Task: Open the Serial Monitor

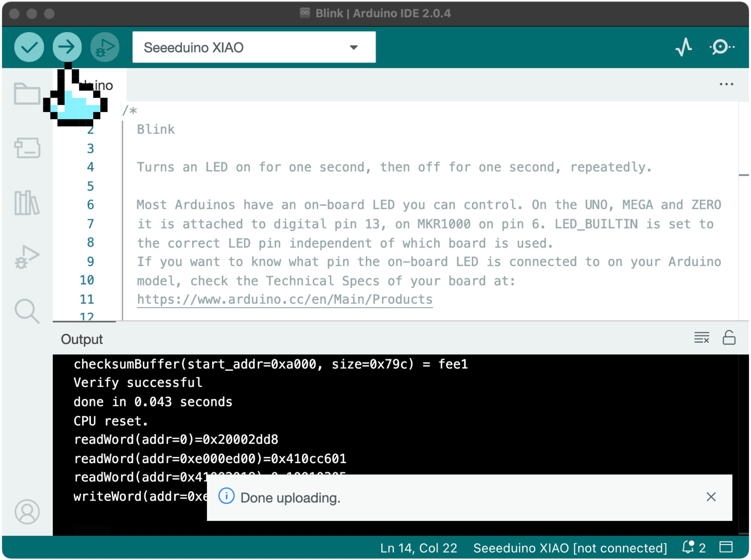Action: tap(722, 47)
